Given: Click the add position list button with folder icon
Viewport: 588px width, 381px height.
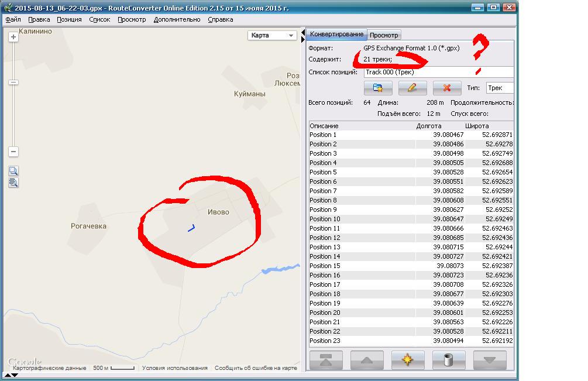Looking at the screenshot, I should 378,88.
